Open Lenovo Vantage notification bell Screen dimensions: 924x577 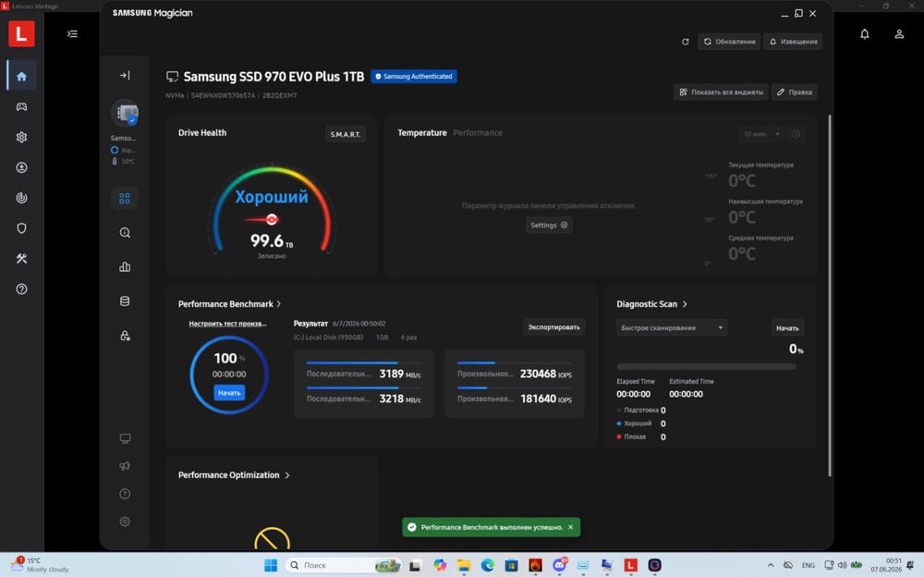(x=865, y=34)
